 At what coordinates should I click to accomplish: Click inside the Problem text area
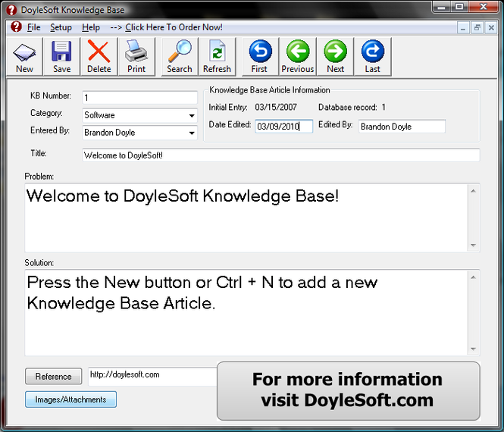(x=246, y=218)
